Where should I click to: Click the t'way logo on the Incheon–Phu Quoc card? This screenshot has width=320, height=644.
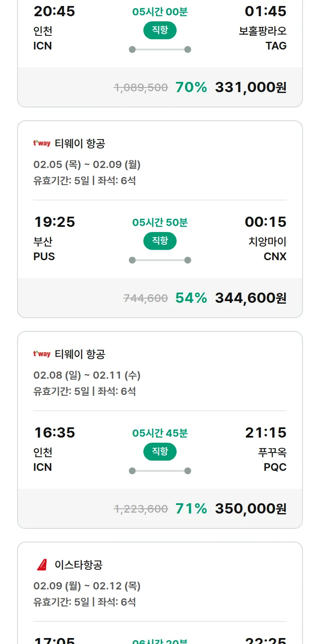42,354
